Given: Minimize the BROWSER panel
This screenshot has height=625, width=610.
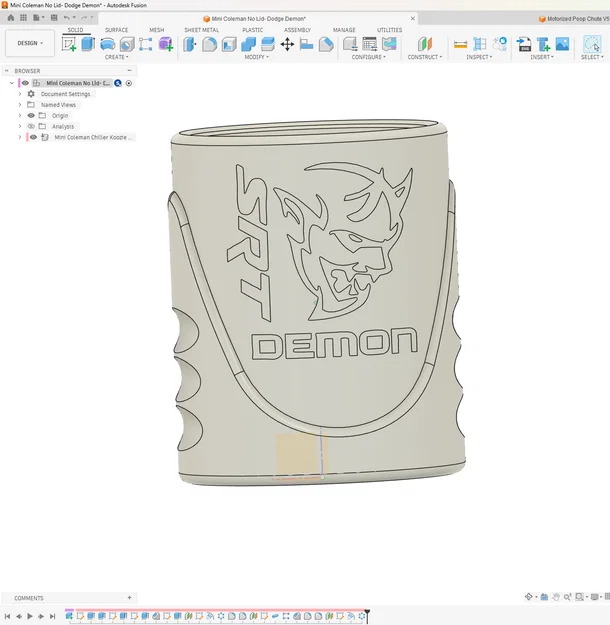Looking at the screenshot, I should pos(129,71).
